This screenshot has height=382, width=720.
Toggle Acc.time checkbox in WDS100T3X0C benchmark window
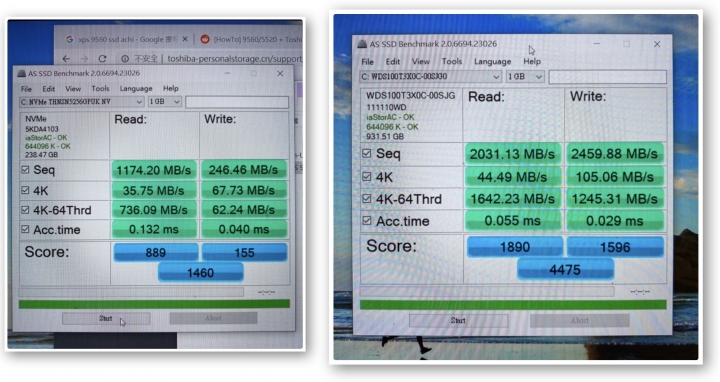coord(366,221)
